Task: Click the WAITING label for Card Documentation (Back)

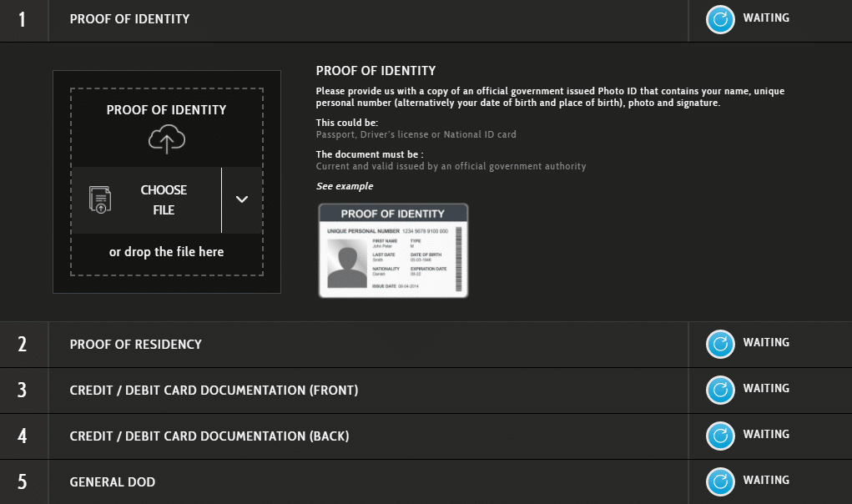Action: (766, 435)
